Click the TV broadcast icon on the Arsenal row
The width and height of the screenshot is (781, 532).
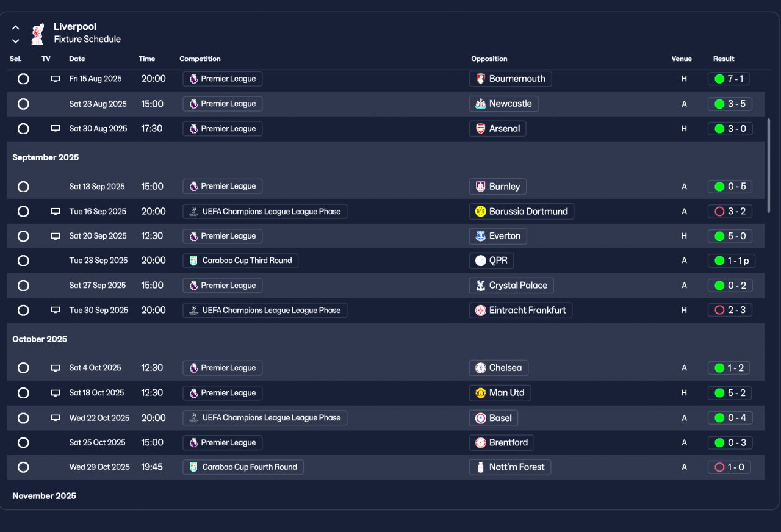coord(56,129)
